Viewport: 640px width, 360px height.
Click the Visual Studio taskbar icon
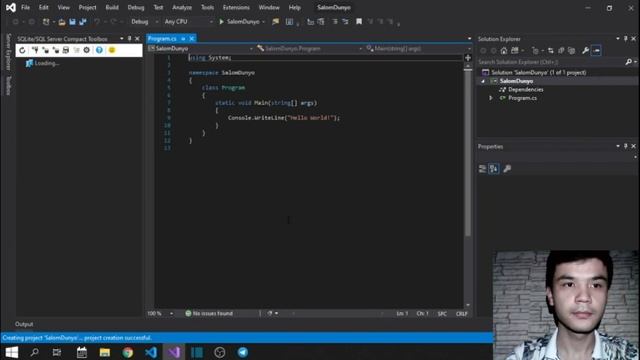coord(174,352)
